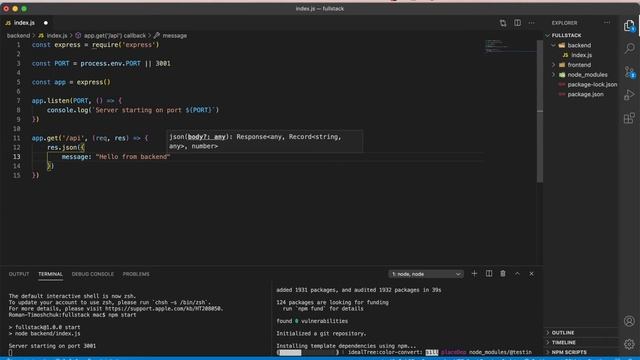Click EXPLORER panel title
This screenshot has width=640, height=360.
click(x=564, y=23)
